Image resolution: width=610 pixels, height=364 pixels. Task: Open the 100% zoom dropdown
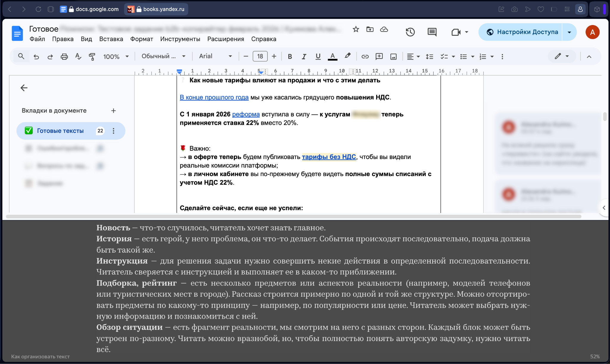(x=116, y=57)
